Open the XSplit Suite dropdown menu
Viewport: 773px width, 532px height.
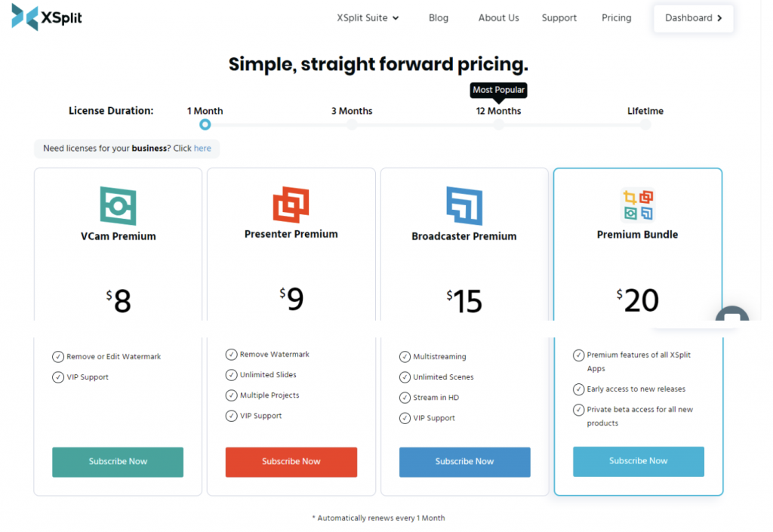pyautogui.click(x=368, y=17)
